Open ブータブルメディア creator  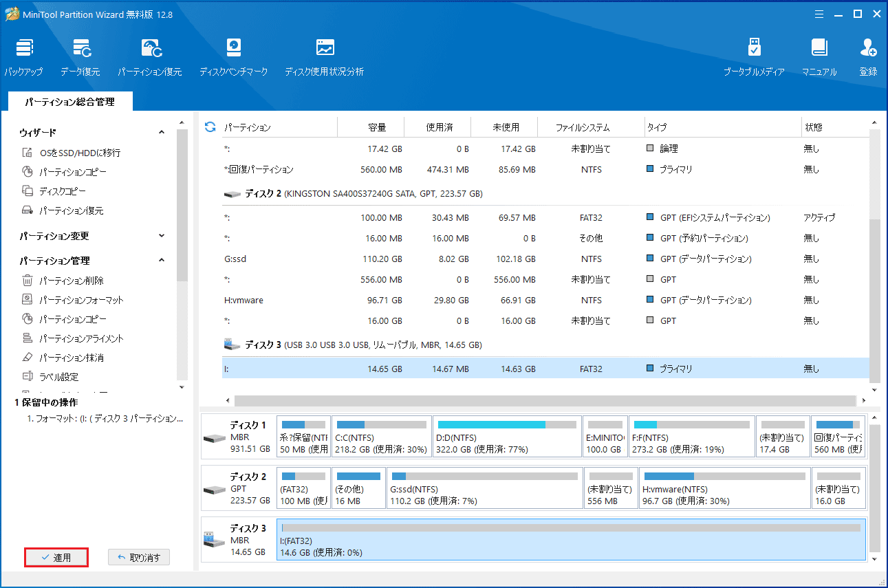[754, 56]
